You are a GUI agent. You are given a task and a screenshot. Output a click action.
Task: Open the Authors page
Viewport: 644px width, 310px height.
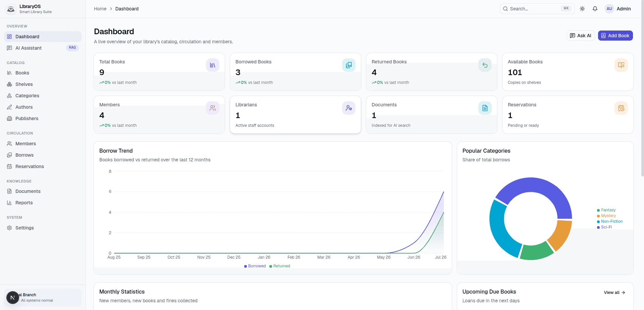point(43,107)
